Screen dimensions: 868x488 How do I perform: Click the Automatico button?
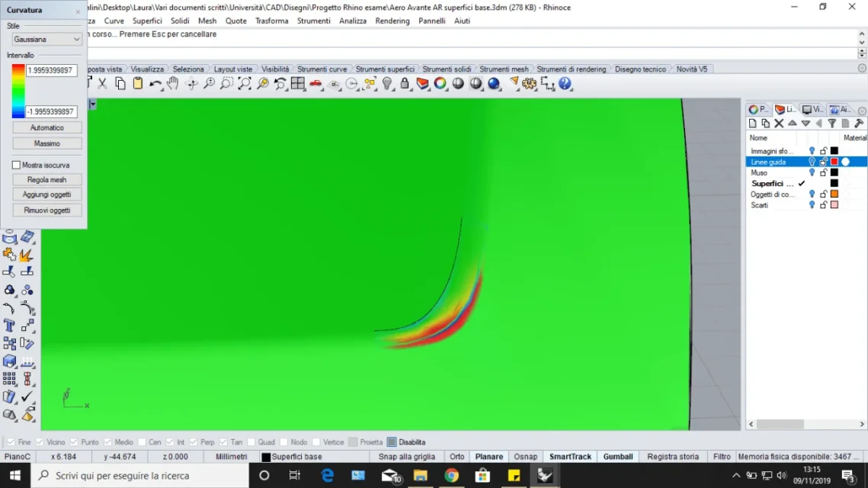click(47, 128)
